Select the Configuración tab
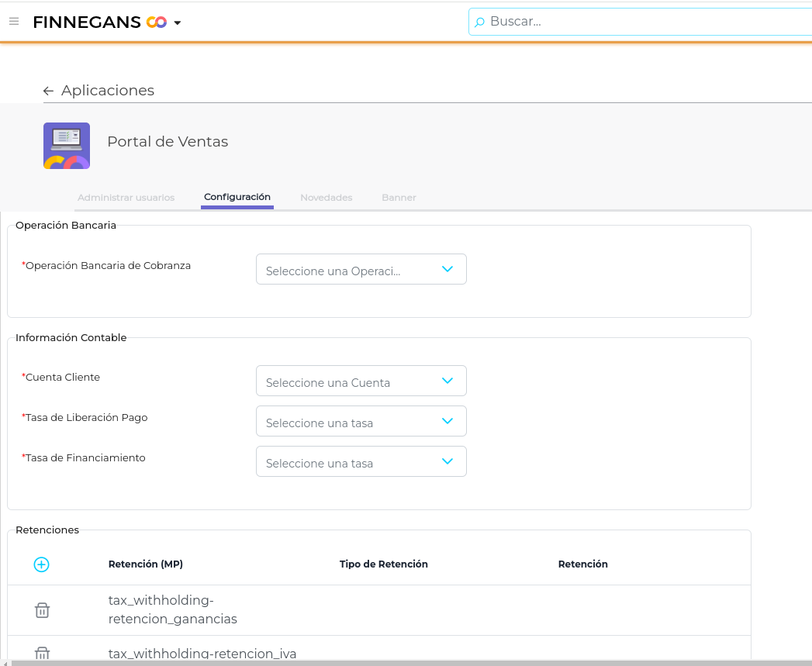 (237, 197)
